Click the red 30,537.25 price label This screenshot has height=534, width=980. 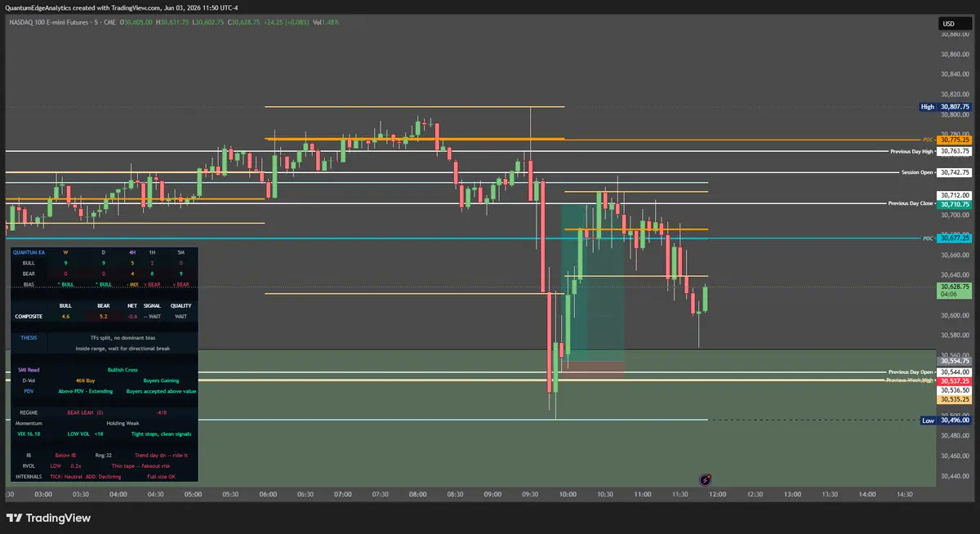pyautogui.click(x=954, y=381)
